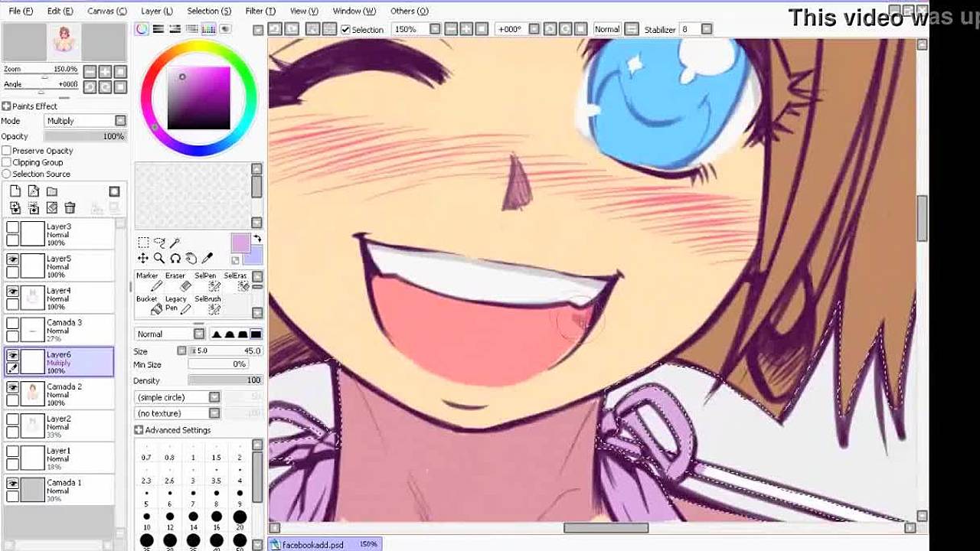Screen dimensions: 980x551
Task: Select the Eraser tool
Action: [x=184, y=282]
